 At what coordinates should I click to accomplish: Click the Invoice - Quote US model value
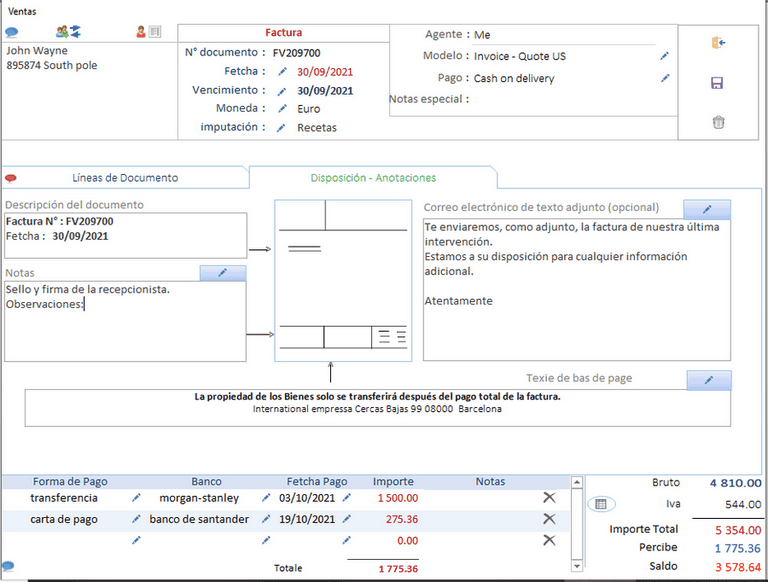click(x=520, y=56)
